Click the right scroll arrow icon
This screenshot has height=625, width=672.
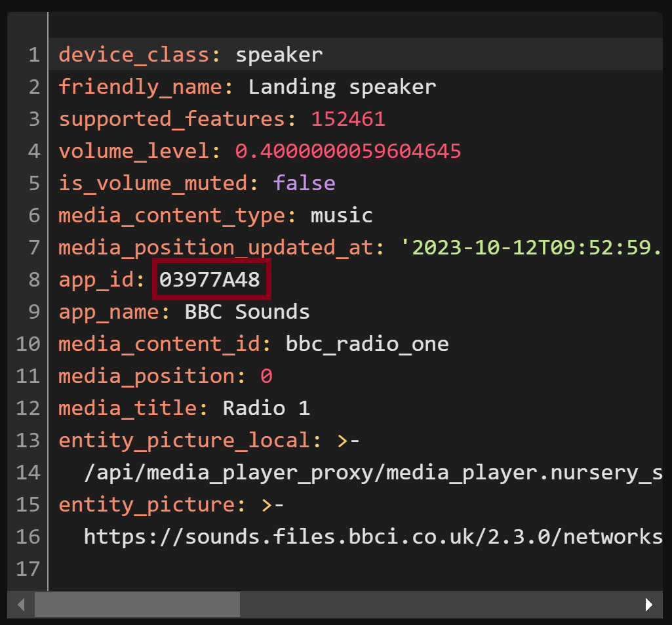click(648, 604)
